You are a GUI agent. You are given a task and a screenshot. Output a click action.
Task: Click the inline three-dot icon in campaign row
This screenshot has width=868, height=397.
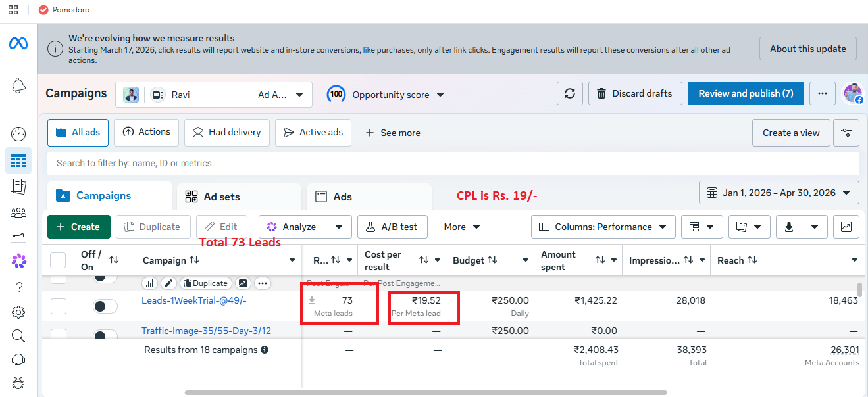(263, 283)
